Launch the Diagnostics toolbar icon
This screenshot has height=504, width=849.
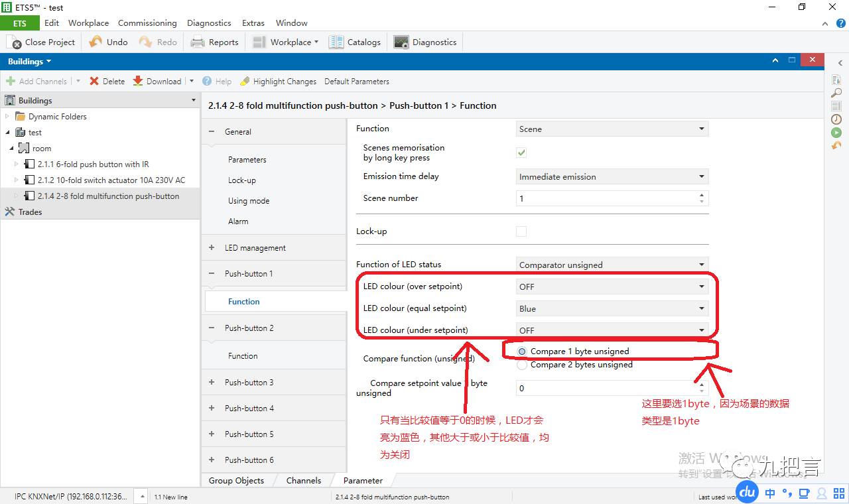tap(401, 42)
